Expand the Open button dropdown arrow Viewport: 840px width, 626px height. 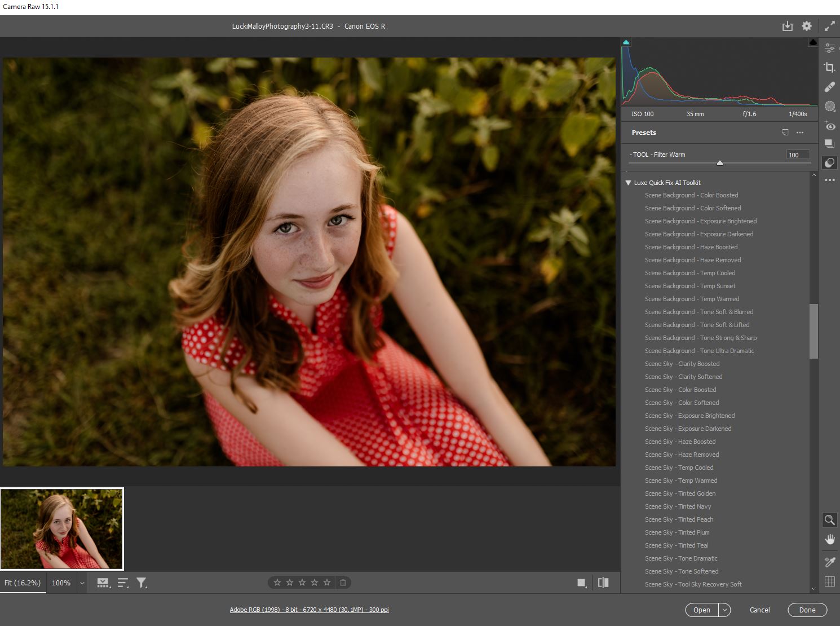[x=724, y=610]
